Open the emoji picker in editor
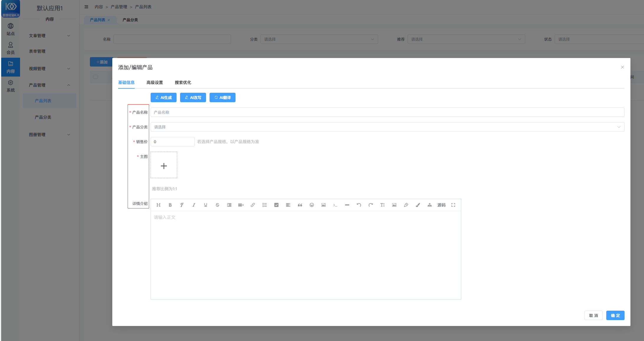This screenshot has height=341, width=644. pyautogui.click(x=312, y=205)
